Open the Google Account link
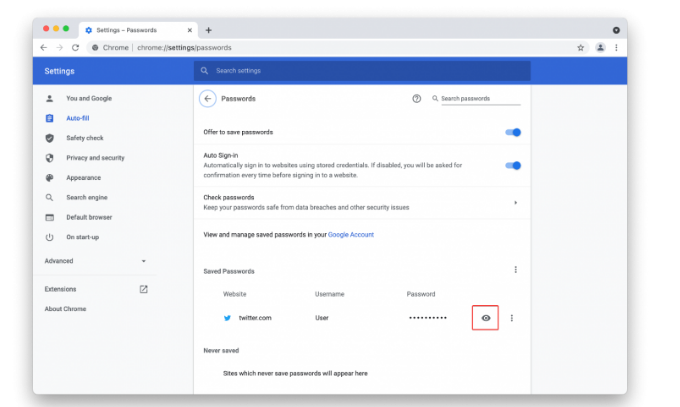Screen dimensions: 680x407 click(351, 235)
